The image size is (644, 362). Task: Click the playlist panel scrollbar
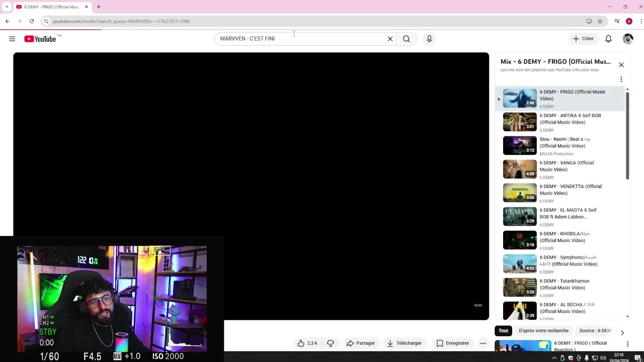(627, 136)
